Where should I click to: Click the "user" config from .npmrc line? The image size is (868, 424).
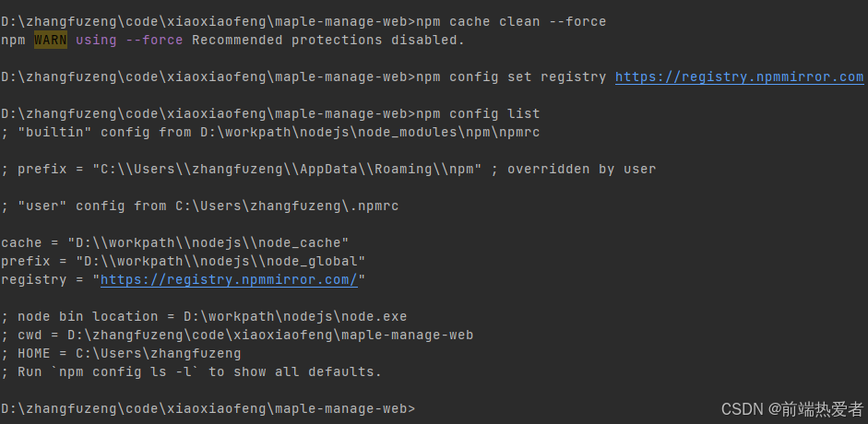pyautogui.click(x=200, y=206)
